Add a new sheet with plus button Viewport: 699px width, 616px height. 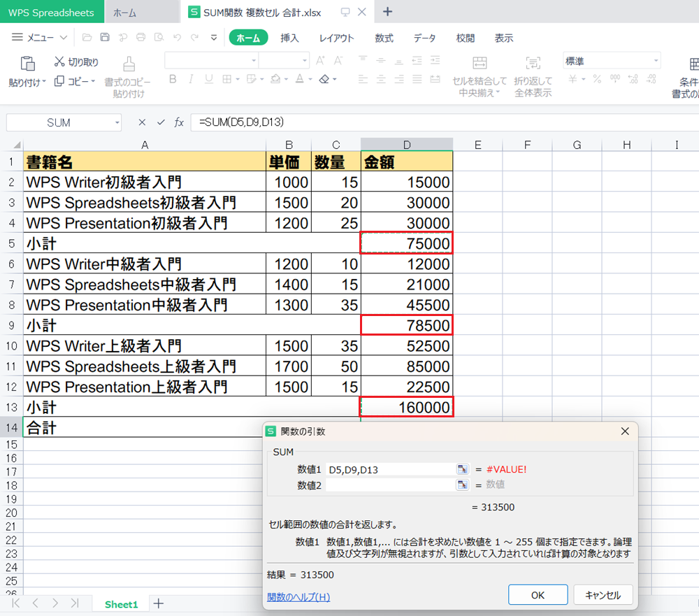pyautogui.click(x=158, y=604)
